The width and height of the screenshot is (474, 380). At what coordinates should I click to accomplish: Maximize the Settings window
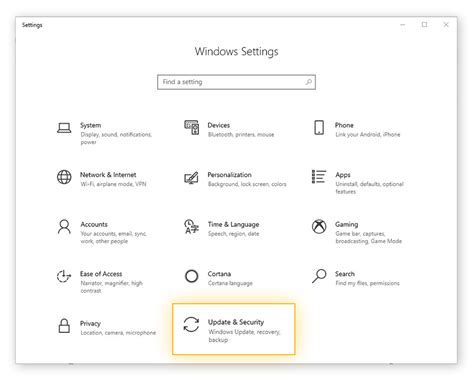424,25
